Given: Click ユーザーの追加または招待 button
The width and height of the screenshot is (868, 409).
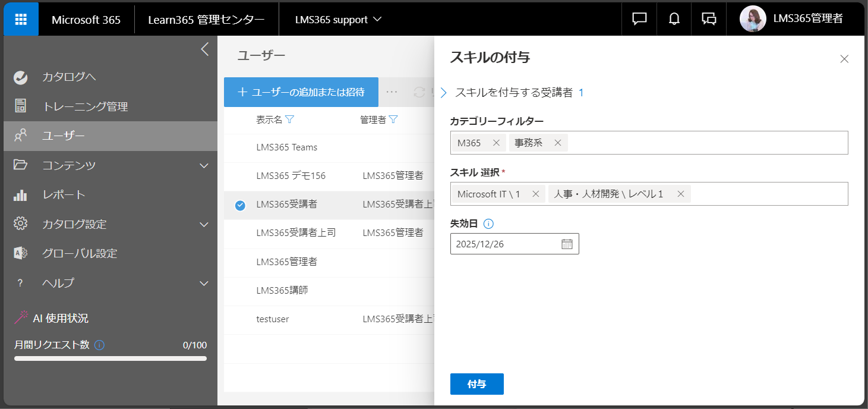Looking at the screenshot, I should 301,92.
